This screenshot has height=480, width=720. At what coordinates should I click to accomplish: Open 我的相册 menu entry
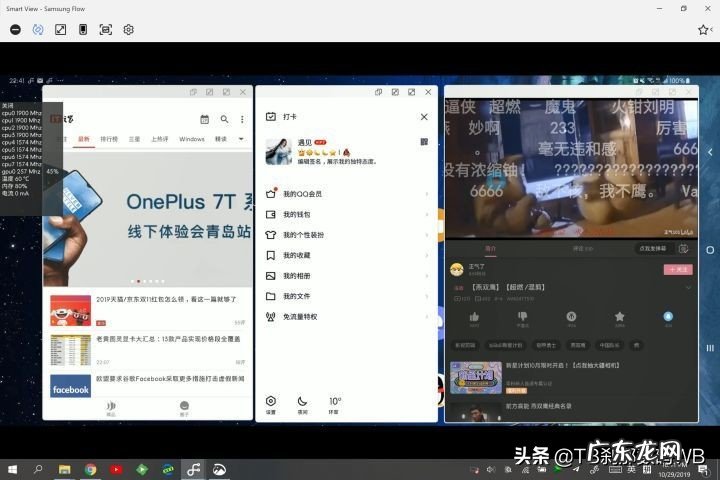click(347, 276)
